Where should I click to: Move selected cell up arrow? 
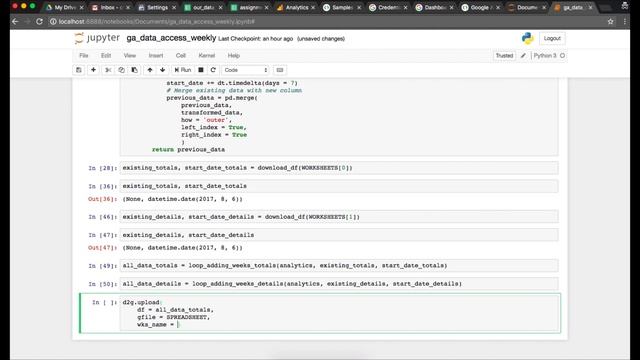150,70
